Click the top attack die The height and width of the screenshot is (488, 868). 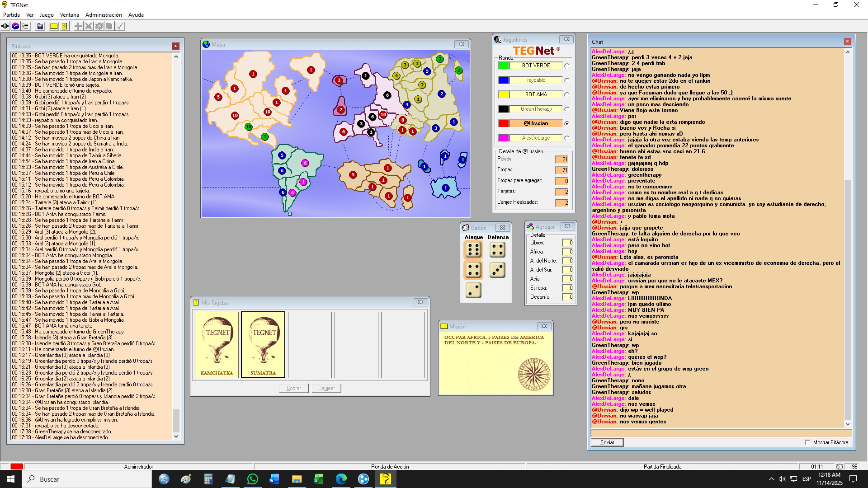[x=473, y=250]
